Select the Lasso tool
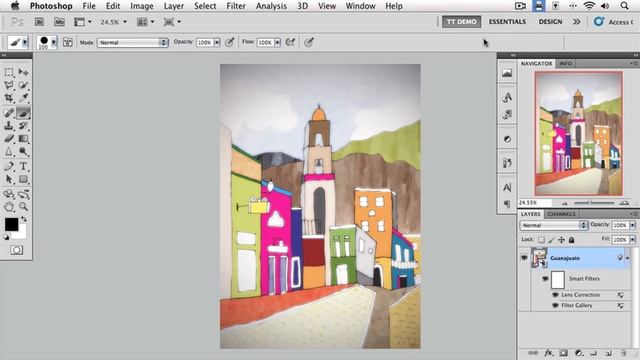 pyautogui.click(x=9, y=85)
